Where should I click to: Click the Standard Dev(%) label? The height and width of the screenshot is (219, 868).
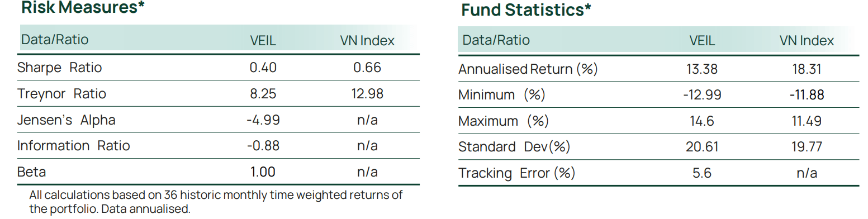coord(514,147)
